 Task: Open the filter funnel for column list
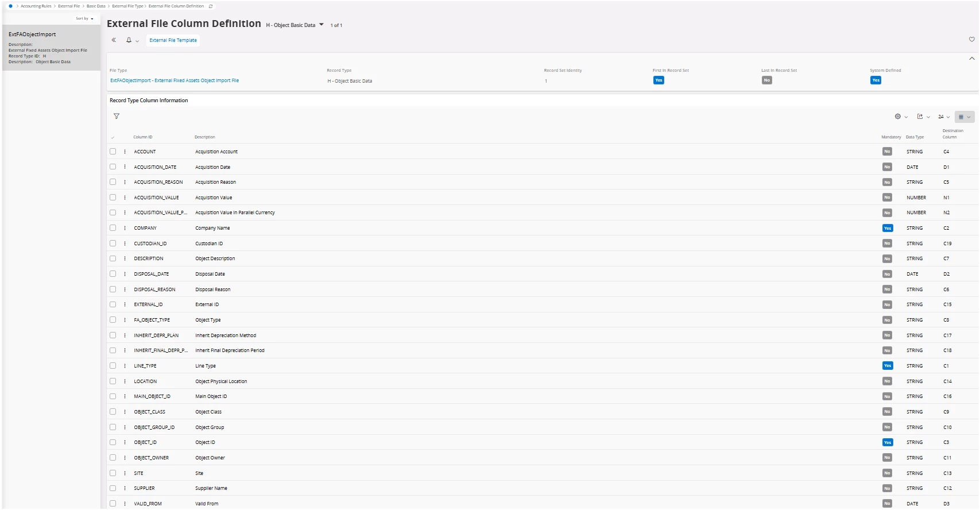tap(117, 116)
